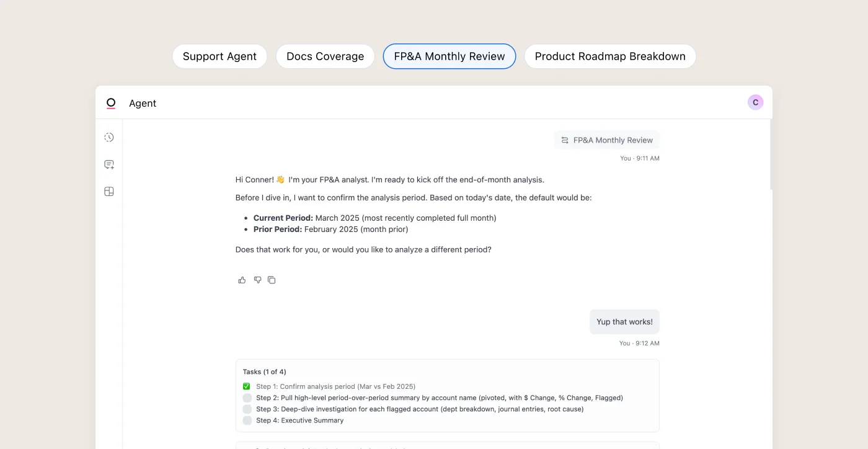Screen dimensions: 868x449
Task: Click the 'You · 9:11 AM' timestamp
Action: [x=640, y=158]
